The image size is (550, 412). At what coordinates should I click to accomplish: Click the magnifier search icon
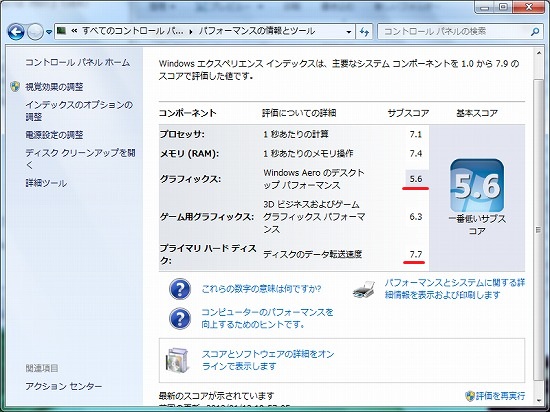[535, 32]
